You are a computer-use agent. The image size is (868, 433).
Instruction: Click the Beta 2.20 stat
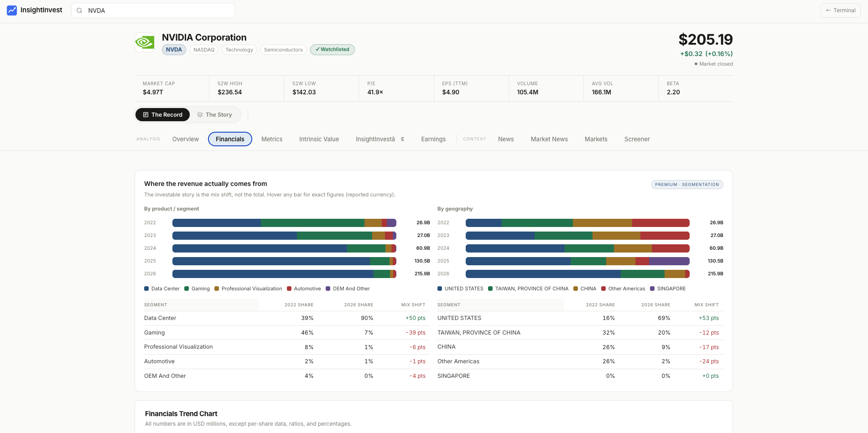pos(695,88)
